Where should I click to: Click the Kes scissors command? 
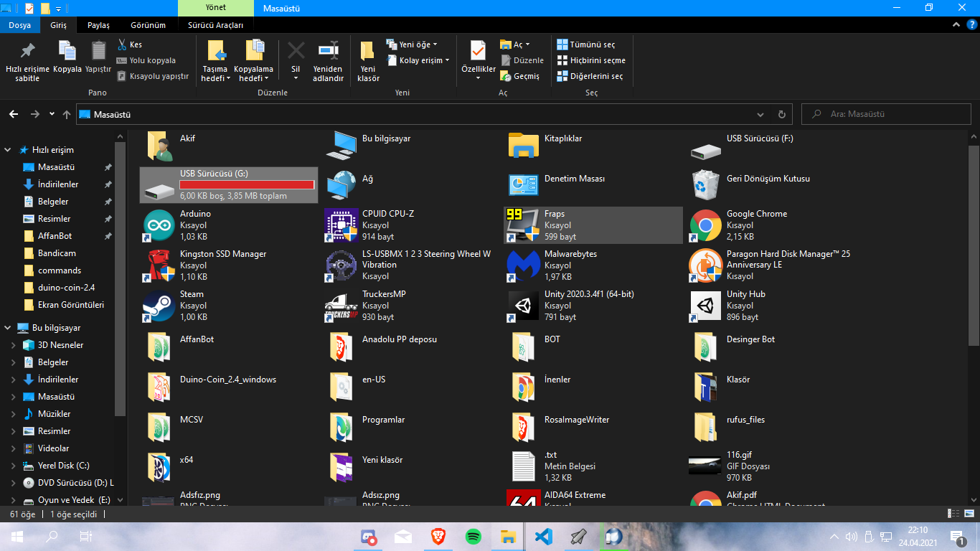pyautogui.click(x=130, y=44)
